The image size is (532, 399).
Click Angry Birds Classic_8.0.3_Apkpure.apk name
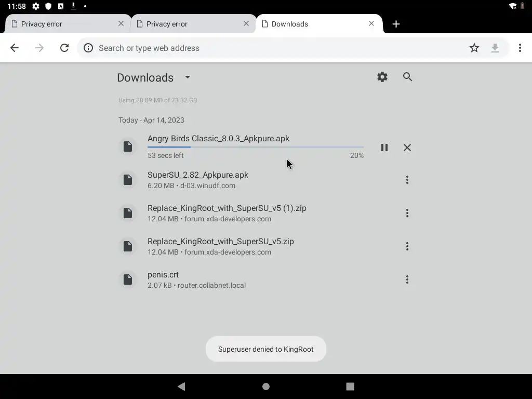pos(219,138)
